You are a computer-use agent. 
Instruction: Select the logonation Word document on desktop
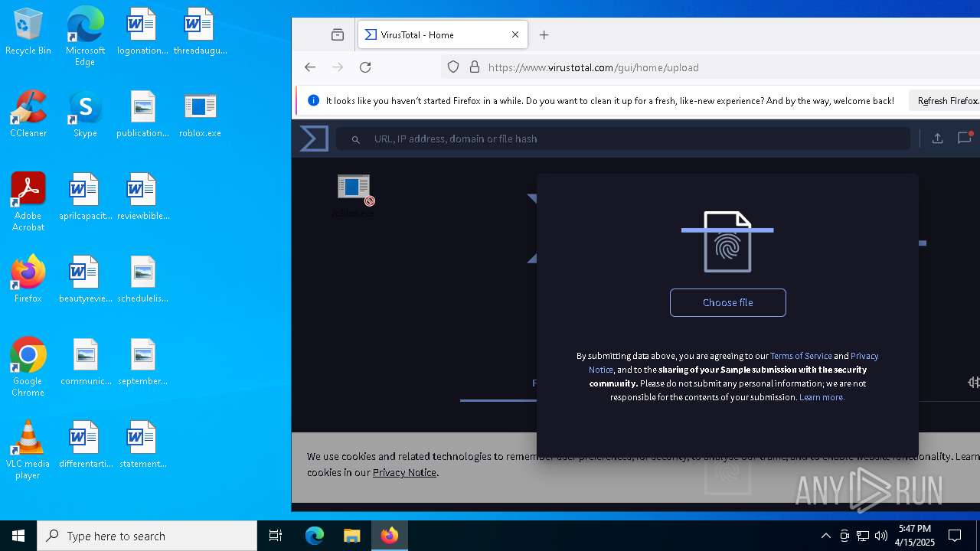pos(142,32)
